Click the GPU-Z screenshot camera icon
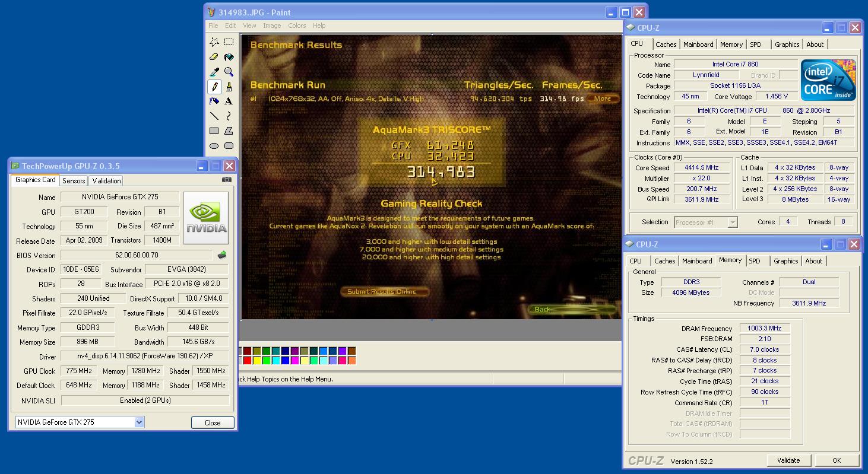 (x=227, y=180)
